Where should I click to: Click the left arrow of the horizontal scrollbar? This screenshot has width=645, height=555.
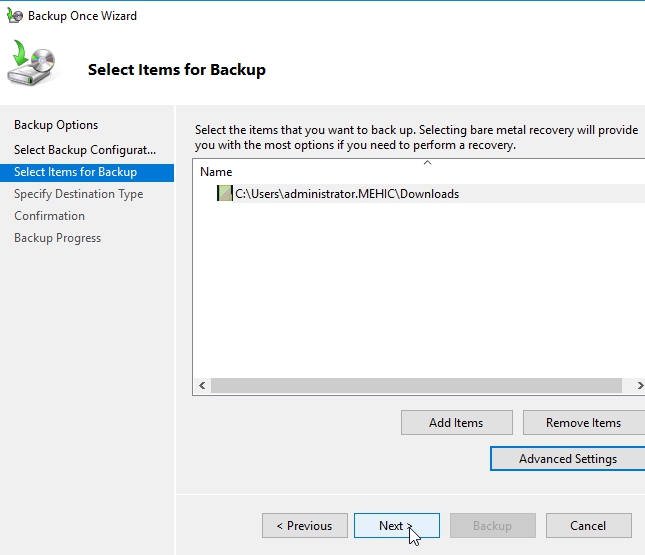202,385
